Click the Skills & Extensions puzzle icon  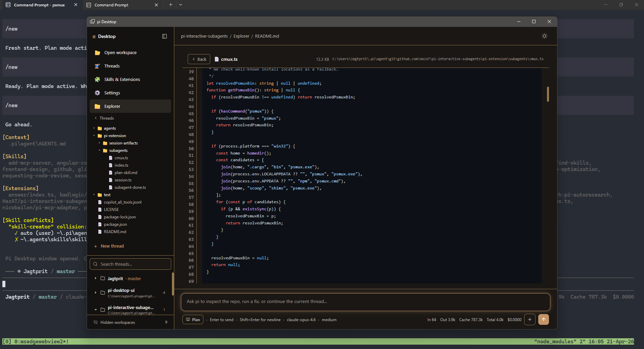(97, 80)
